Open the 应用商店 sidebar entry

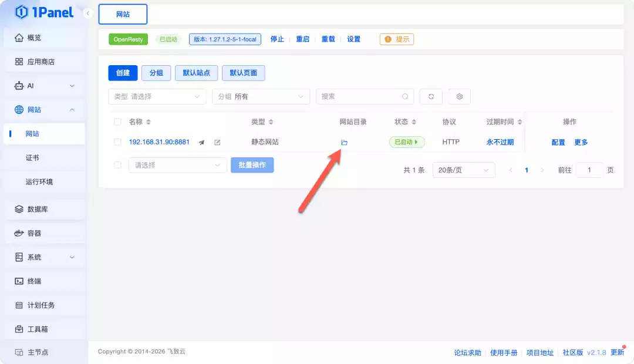[x=36, y=61]
